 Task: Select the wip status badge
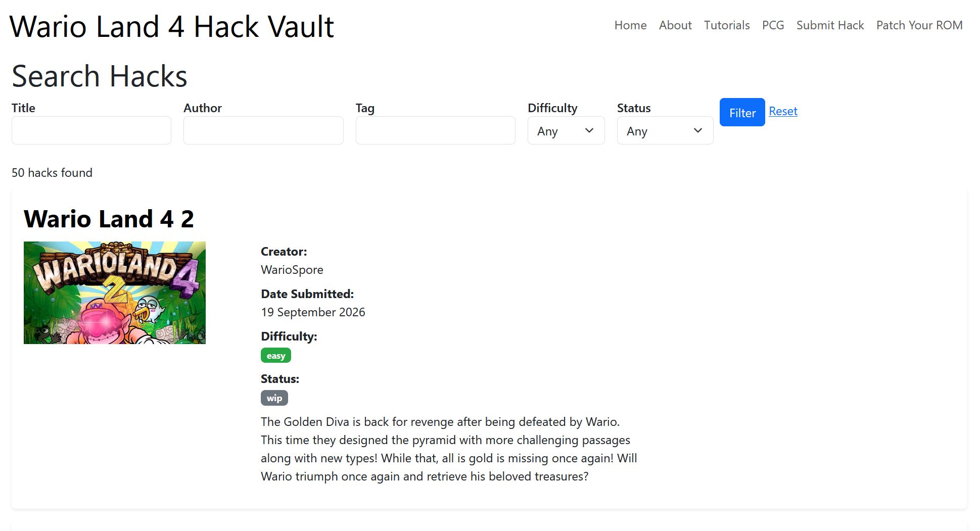click(x=274, y=398)
